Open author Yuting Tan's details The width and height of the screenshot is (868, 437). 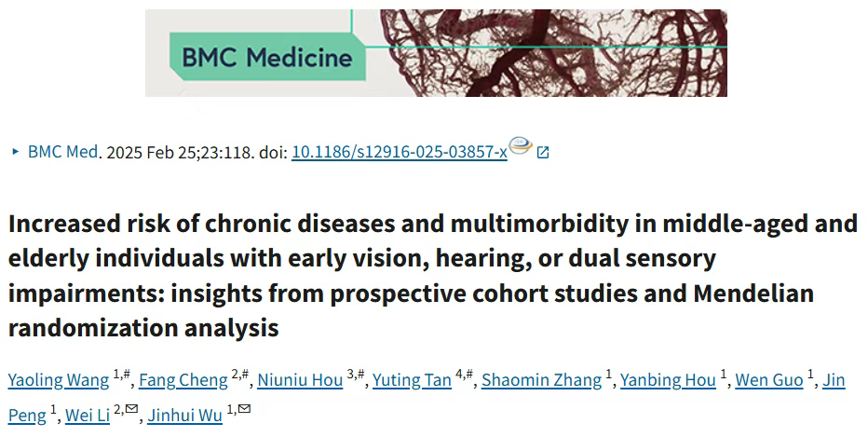click(412, 380)
